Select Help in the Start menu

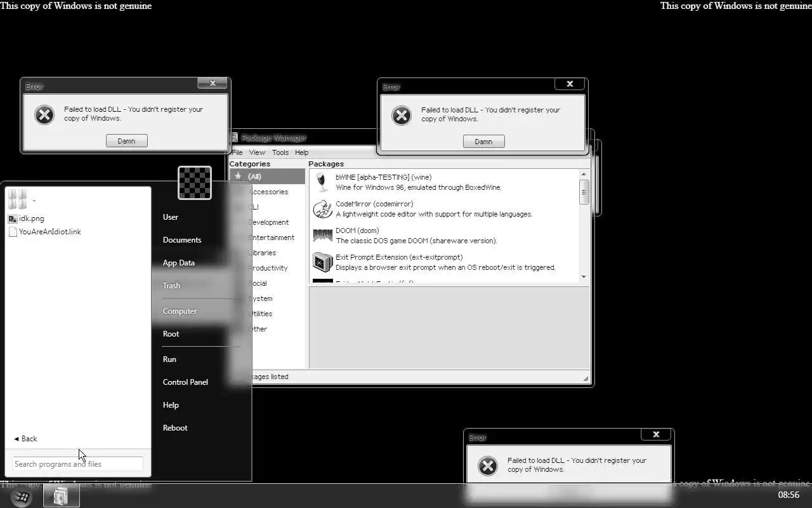pyautogui.click(x=171, y=405)
